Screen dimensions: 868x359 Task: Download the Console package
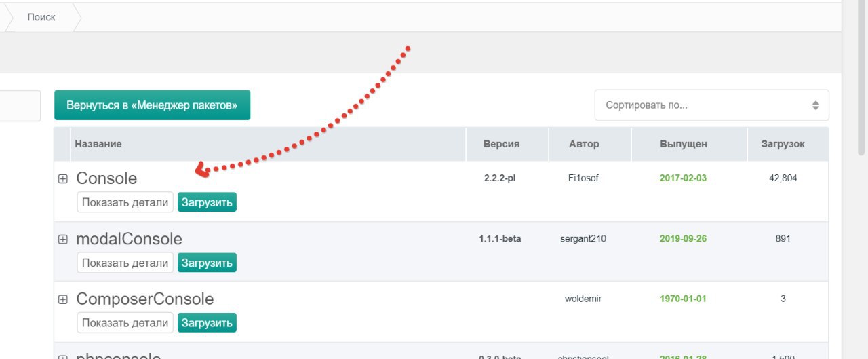coord(207,202)
